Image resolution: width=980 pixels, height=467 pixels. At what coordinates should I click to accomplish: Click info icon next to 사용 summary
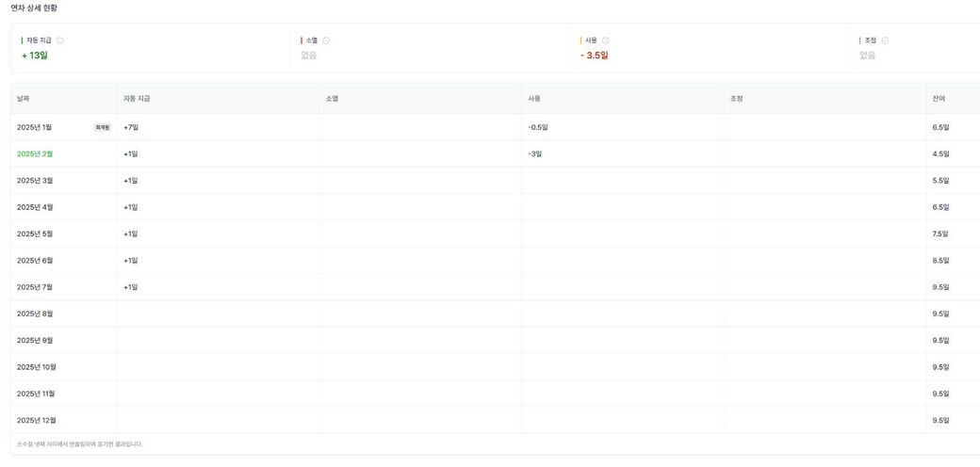[605, 40]
